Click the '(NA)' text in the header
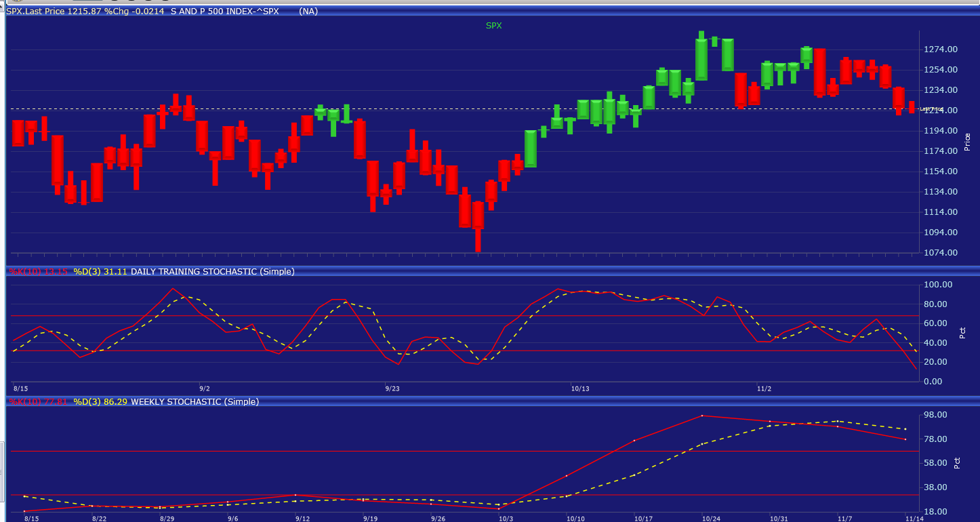The width and height of the screenshot is (980, 522). pyautogui.click(x=308, y=12)
